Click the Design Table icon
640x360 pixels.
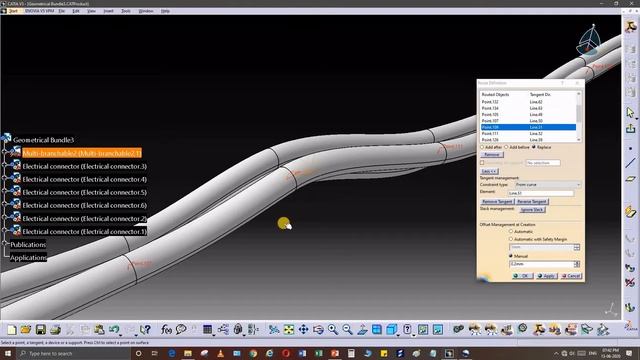(207, 329)
